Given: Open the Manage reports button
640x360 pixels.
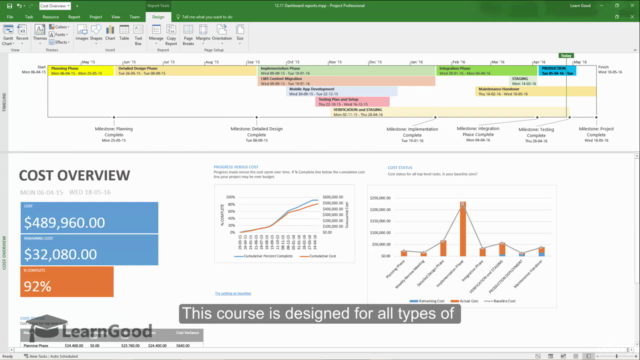Looking at the screenshot, I should pyautogui.click(x=156, y=35).
